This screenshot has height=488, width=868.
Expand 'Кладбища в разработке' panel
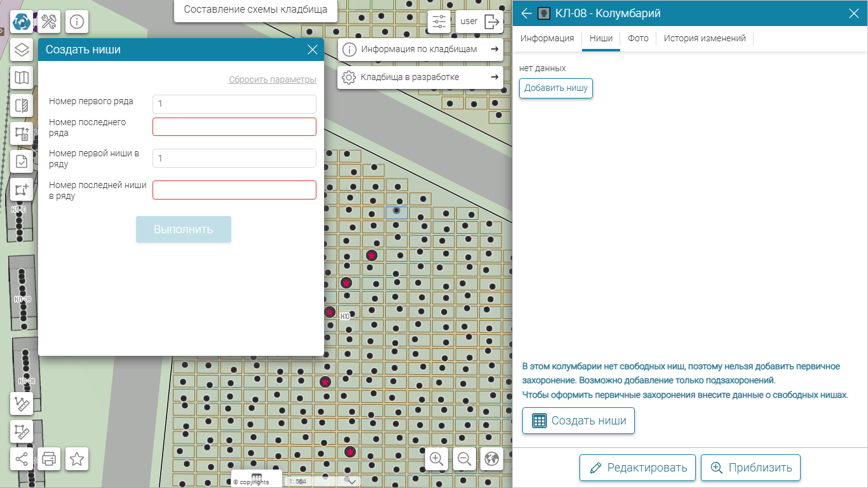pyautogui.click(x=420, y=78)
